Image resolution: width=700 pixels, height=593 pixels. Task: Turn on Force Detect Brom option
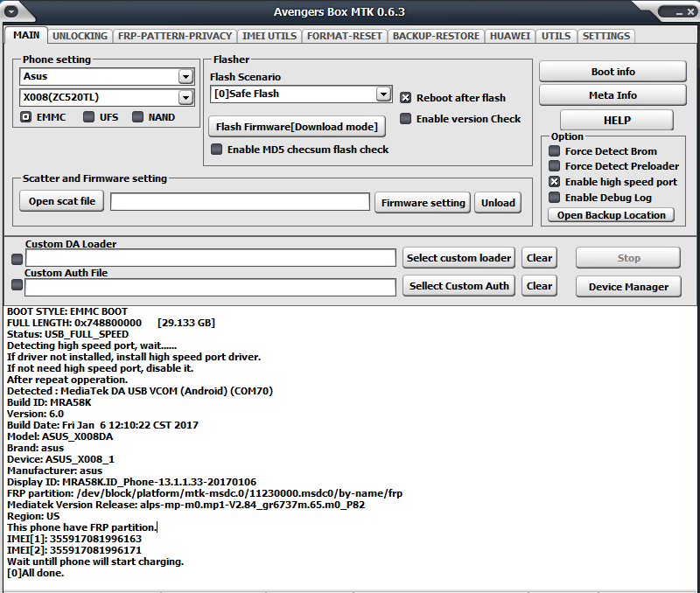pos(554,151)
